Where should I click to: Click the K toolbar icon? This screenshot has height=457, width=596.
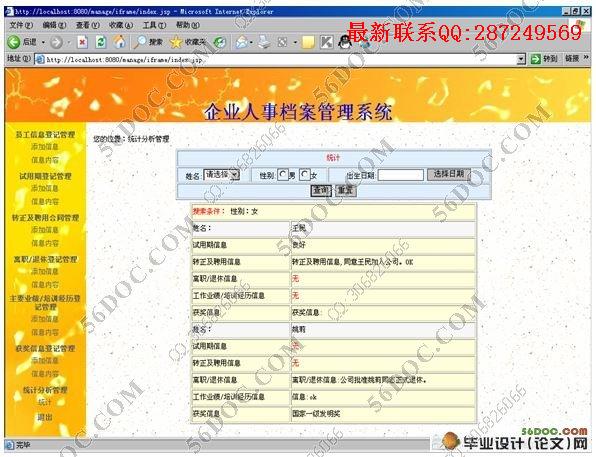click(x=327, y=42)
